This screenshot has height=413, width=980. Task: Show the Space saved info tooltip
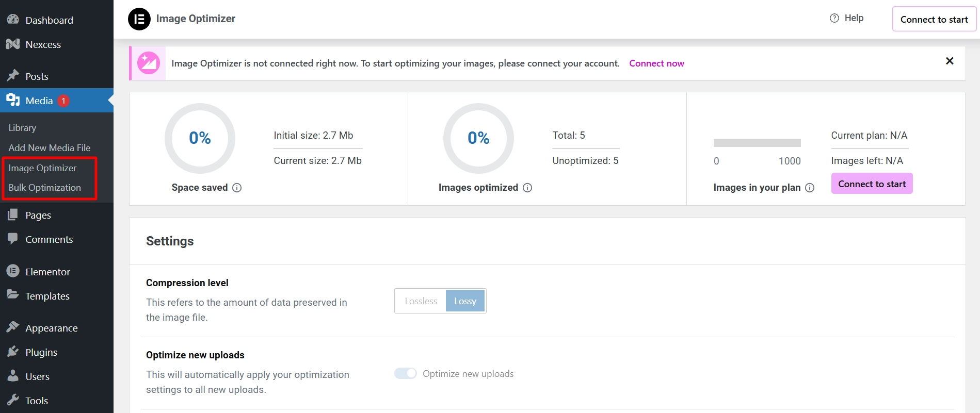tap(237, 188)
